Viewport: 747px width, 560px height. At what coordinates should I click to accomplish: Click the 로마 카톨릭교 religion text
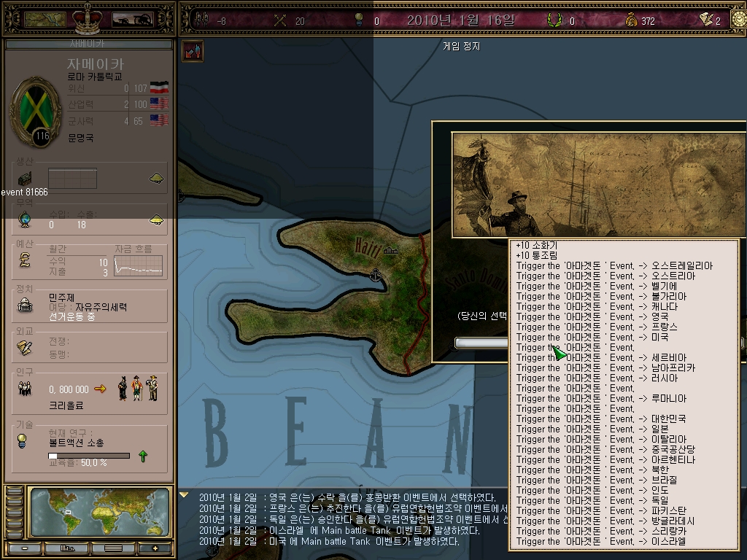(x=95, y=77)
